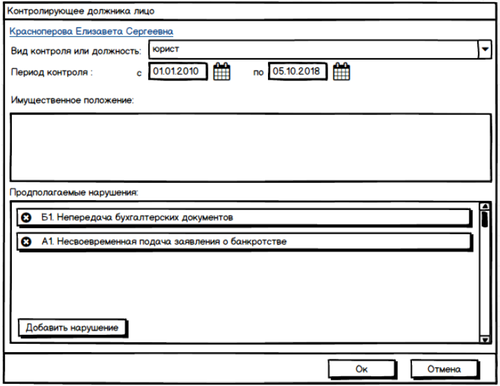The height and width of the screenshot is (386, 500).
Task: Click the Имущественное положение label
Action: coord(72,100)
